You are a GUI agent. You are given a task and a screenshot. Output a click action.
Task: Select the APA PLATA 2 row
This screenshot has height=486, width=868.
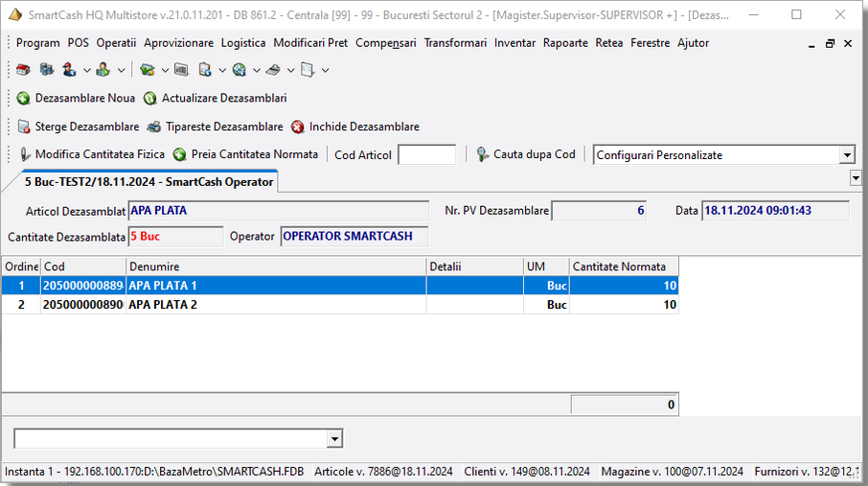[340, 304]
